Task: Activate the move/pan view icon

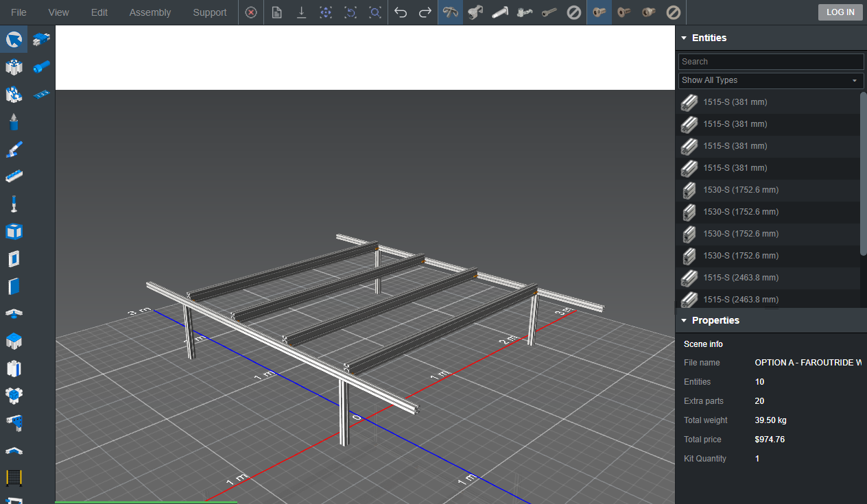Action: point(326,12)
